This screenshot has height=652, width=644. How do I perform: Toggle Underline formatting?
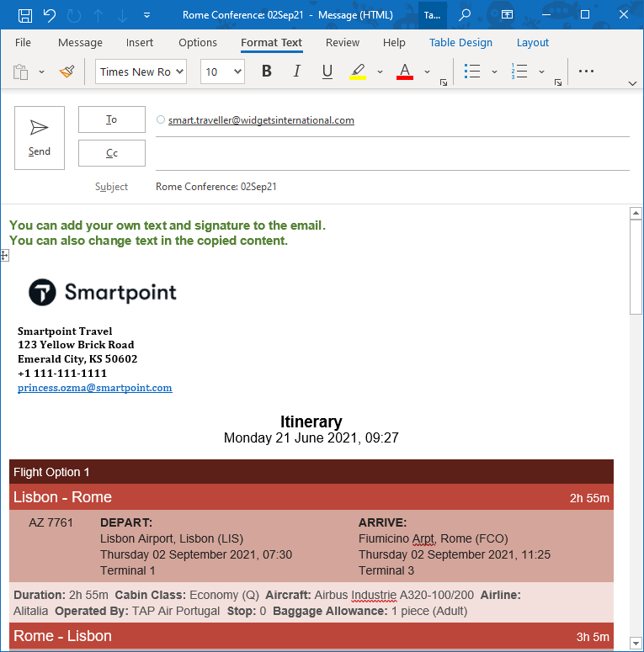tap(327, 72)
